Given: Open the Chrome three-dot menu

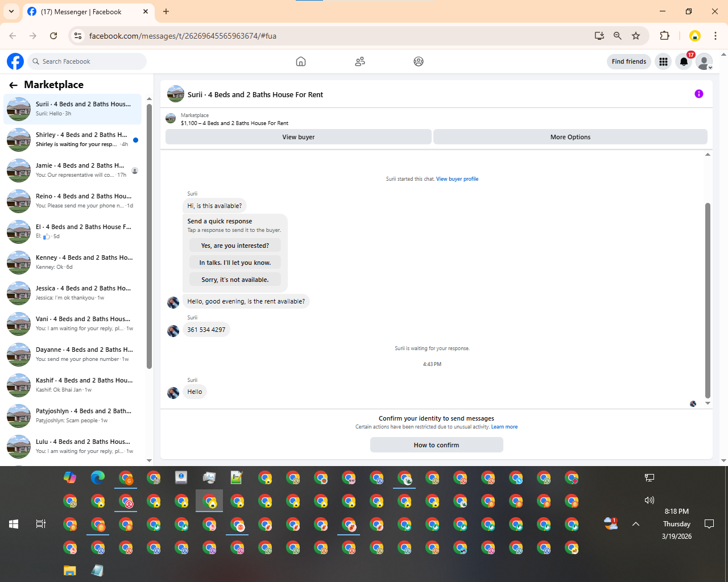Looking at the screenshot, I should point(715,36).
